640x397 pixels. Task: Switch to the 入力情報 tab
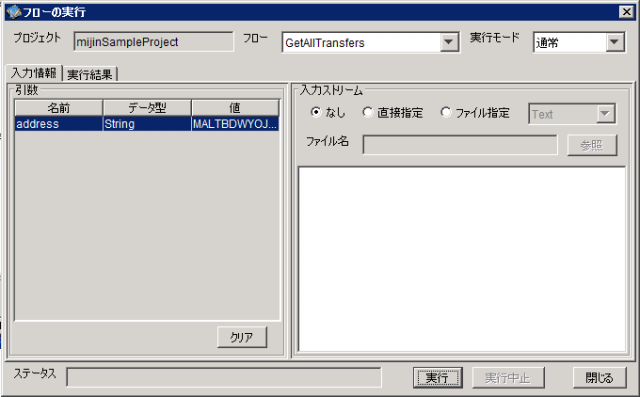[x=34, y=73]
